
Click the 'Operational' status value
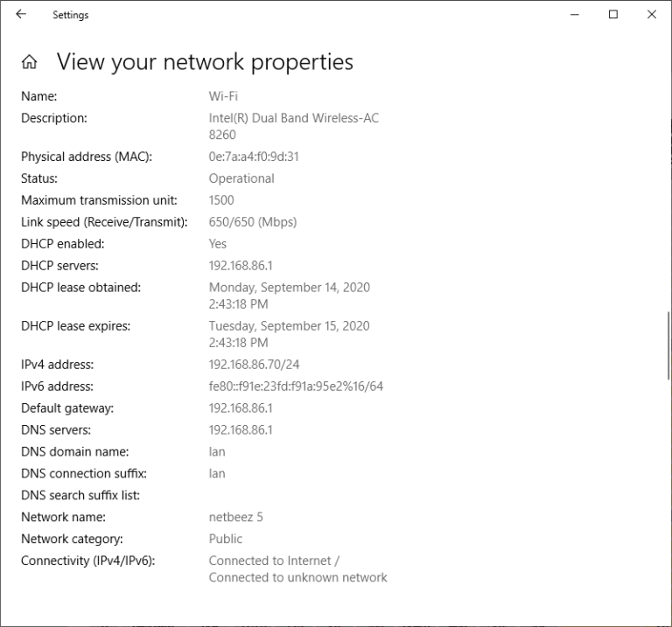tap(241, 179)
